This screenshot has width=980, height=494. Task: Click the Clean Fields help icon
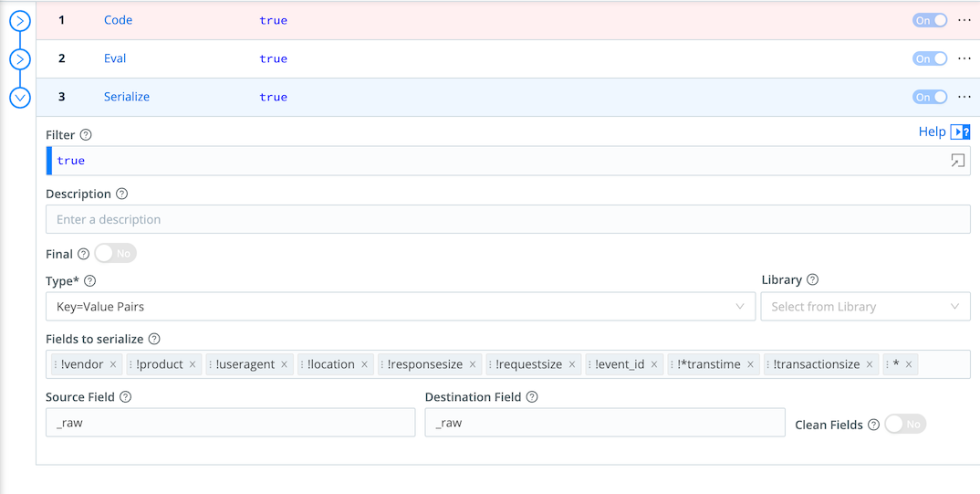pyautogui.click(x=874, y=425)
